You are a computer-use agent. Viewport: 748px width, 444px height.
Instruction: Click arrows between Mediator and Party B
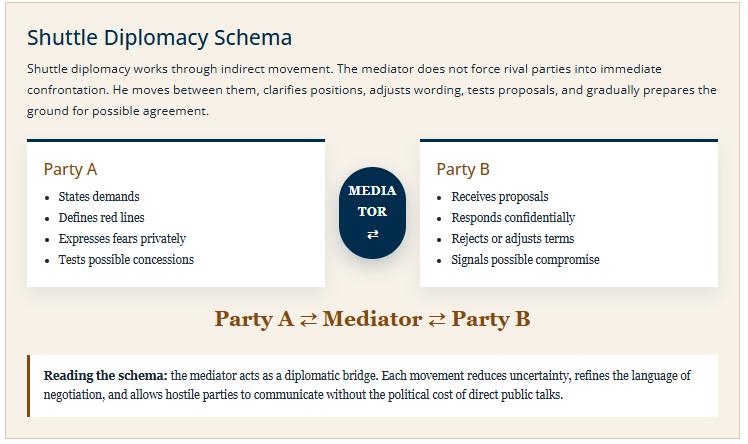(x=436, y=320)
